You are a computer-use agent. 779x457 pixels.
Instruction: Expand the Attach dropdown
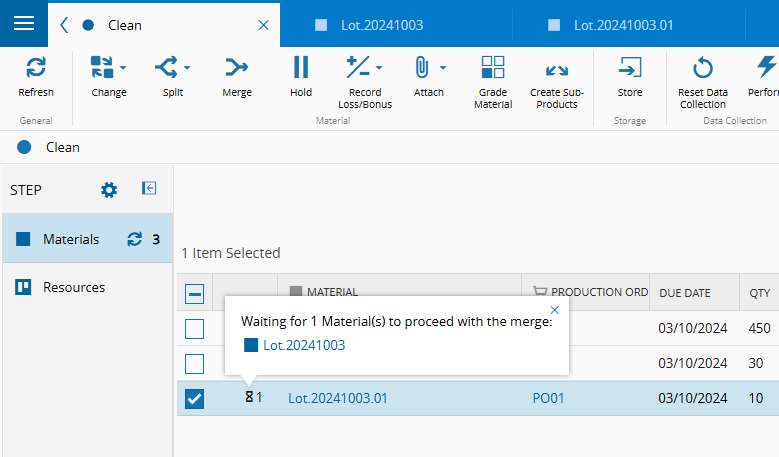pyautogui.click(x=443, y=68)
